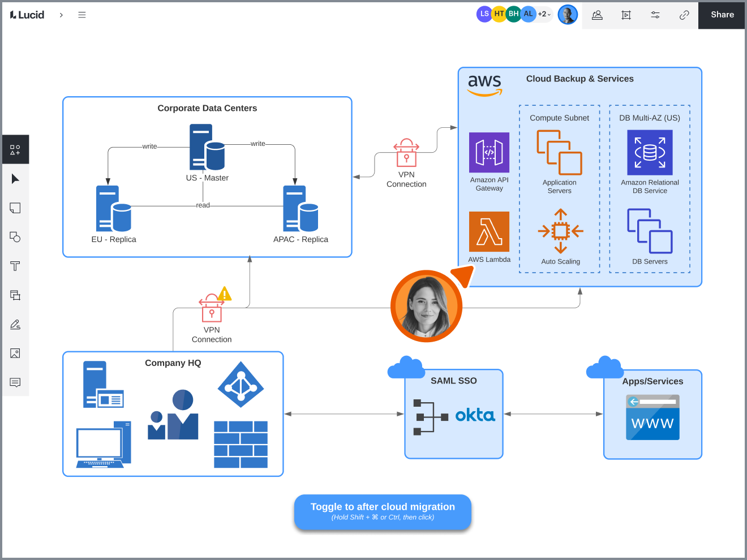Click the AWS Lambda icon

point(489,231)
